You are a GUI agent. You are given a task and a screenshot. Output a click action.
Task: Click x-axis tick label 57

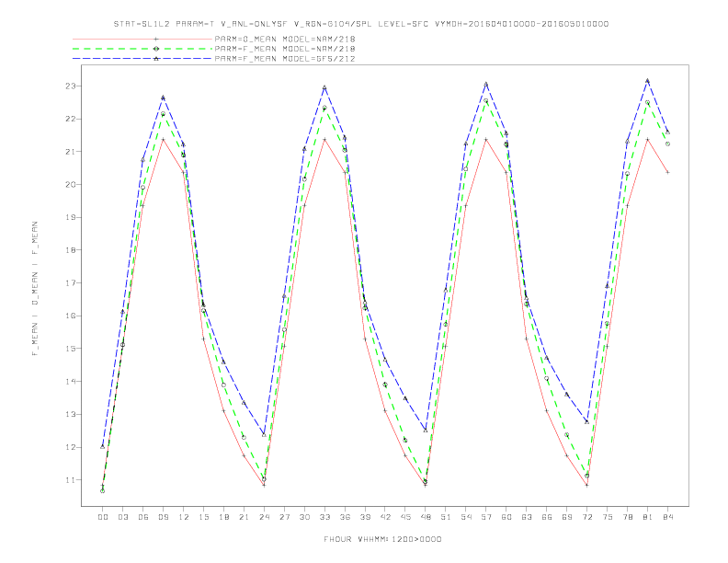pos(486,517)
